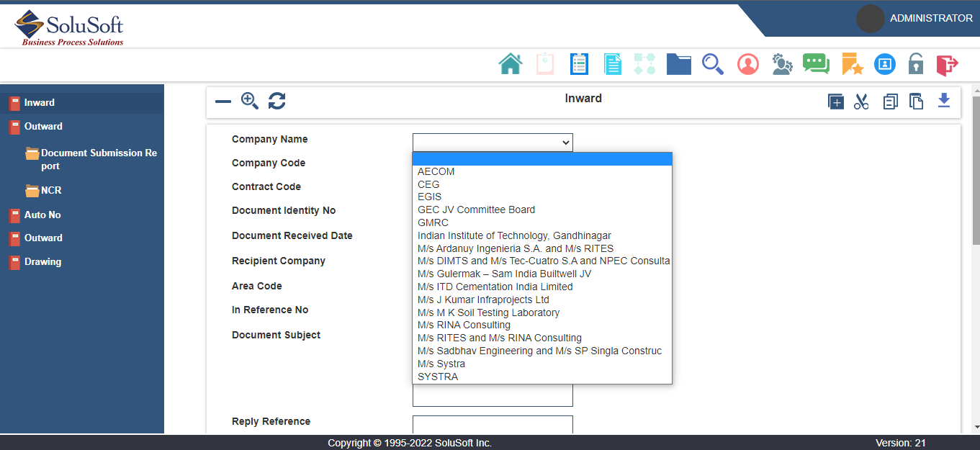980x450 pixels.
Task: Select M/s DIMTS and M/s Tec-Cuatro option
Action: [x=542, y=261]
